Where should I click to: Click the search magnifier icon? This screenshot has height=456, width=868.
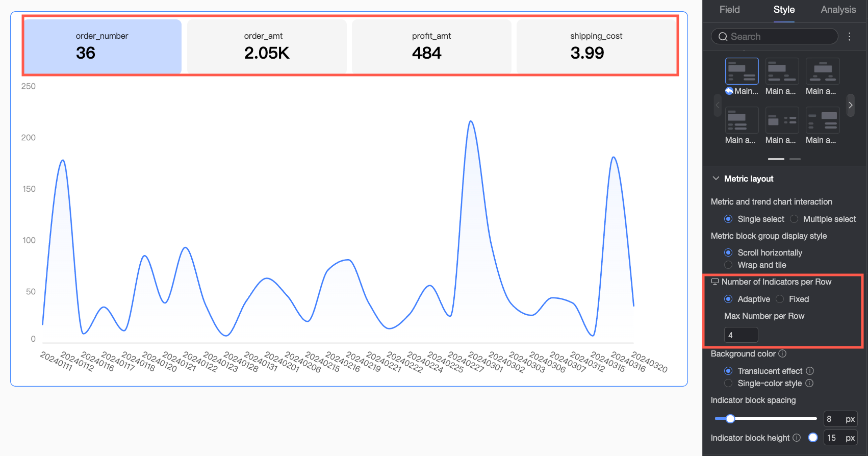(723, 36)
